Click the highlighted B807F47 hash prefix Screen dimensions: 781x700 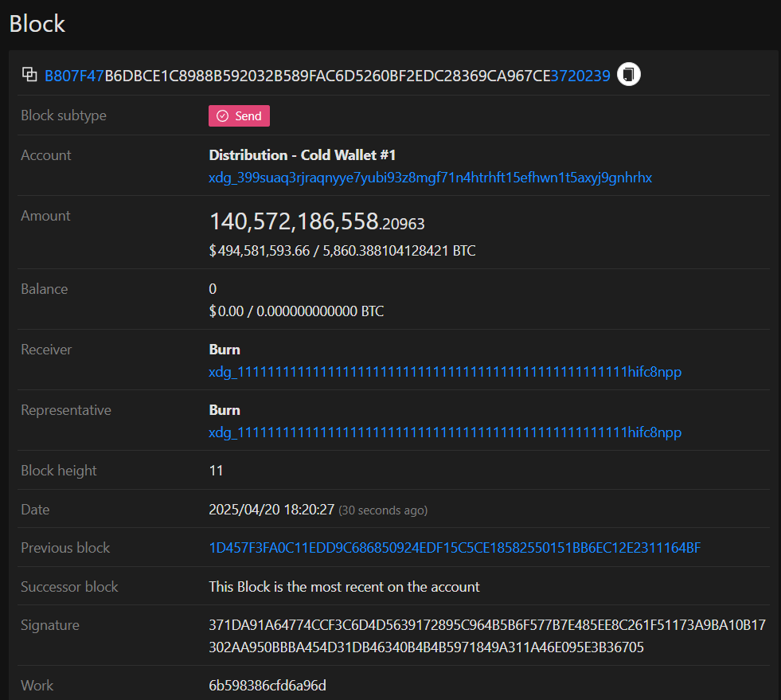(x=73, y=74)
